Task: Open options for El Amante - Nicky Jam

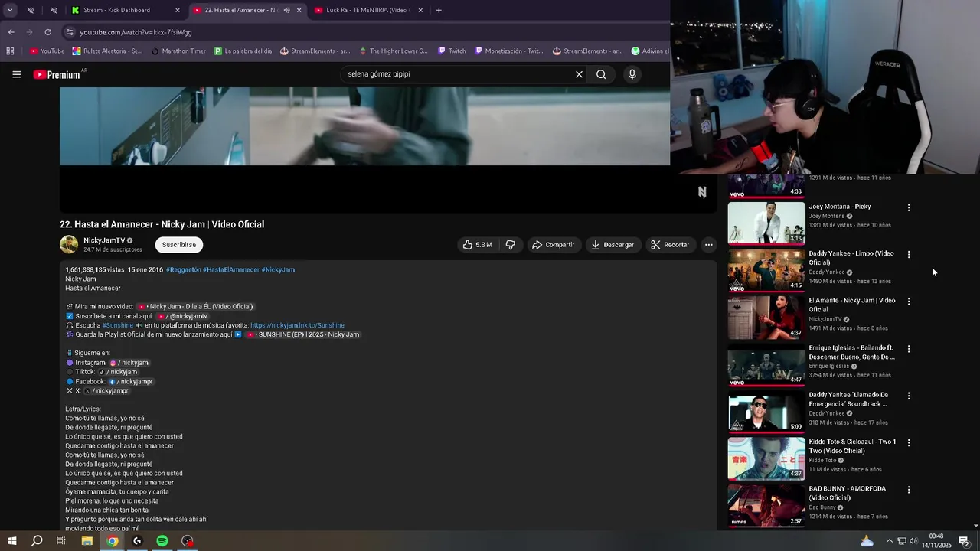Action: coord(909,302)
